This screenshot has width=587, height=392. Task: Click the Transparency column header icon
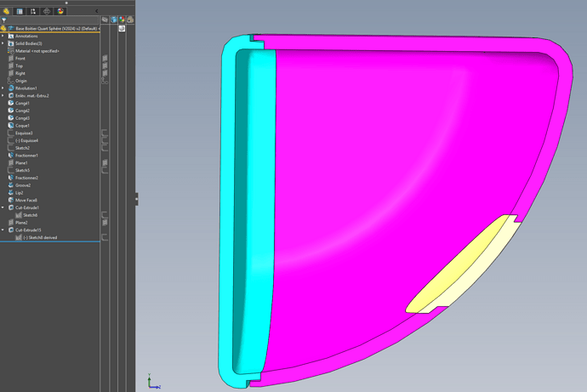[x=130, y=20]
